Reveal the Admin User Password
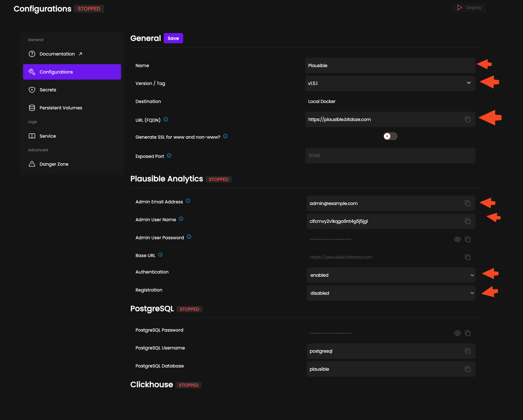The image size is (523, 420). click(x=457, y=239)
